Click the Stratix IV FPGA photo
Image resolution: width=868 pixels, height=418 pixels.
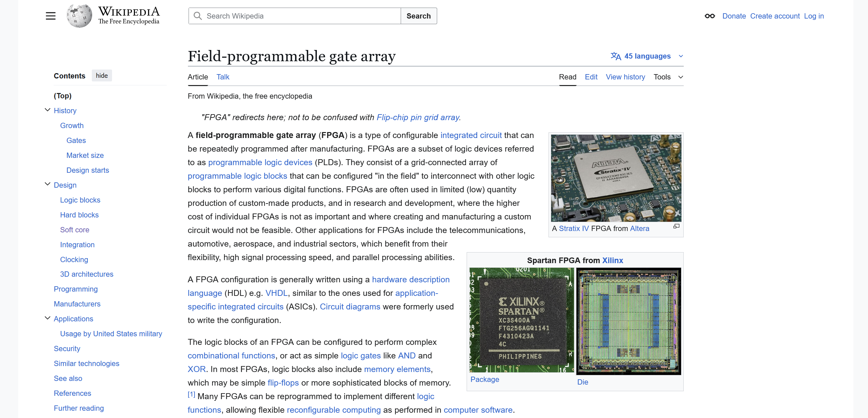click(616, 178)
